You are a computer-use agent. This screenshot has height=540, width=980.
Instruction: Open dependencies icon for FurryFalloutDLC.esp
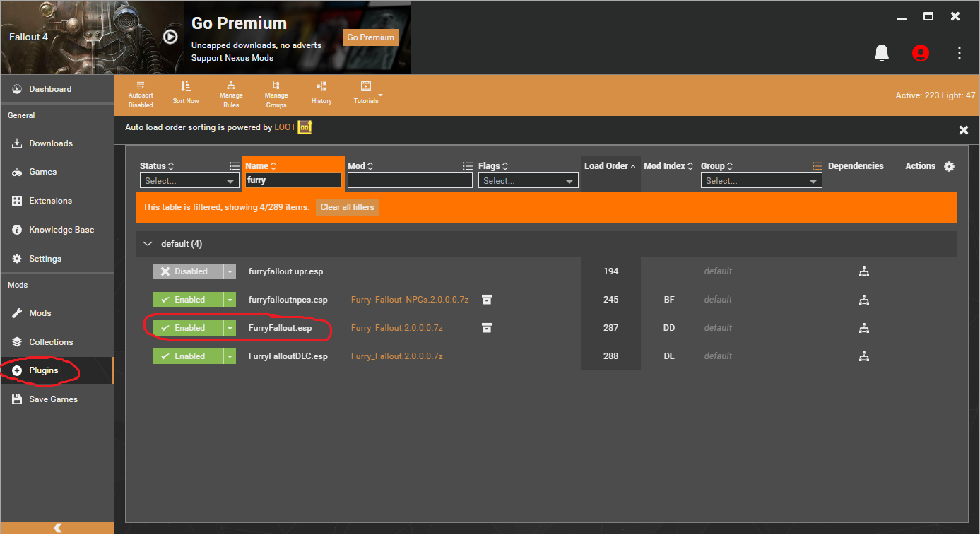863,356
